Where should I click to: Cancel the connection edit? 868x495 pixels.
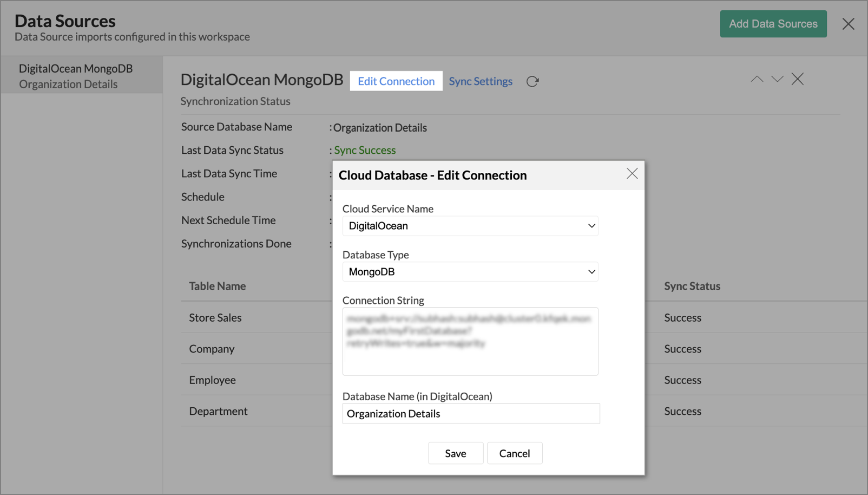pyautogui.click(x=514, y=453)
